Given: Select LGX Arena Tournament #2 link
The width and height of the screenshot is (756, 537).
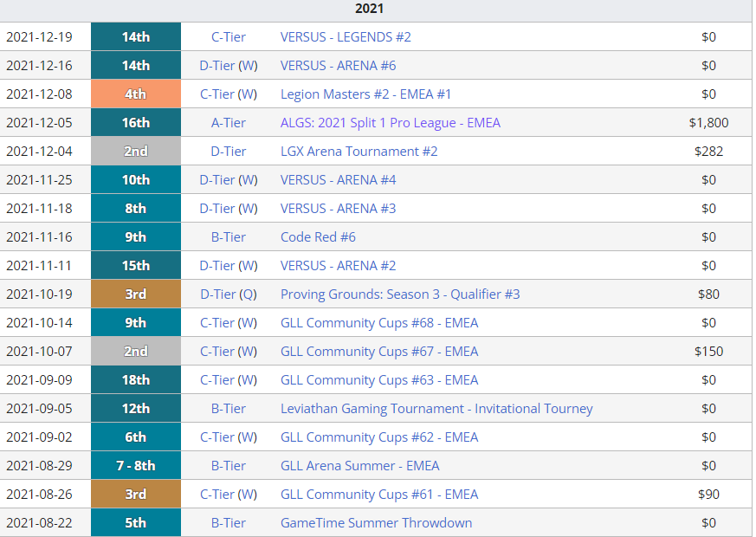Looking at the screenshot, I should click(x=359, y=152).
